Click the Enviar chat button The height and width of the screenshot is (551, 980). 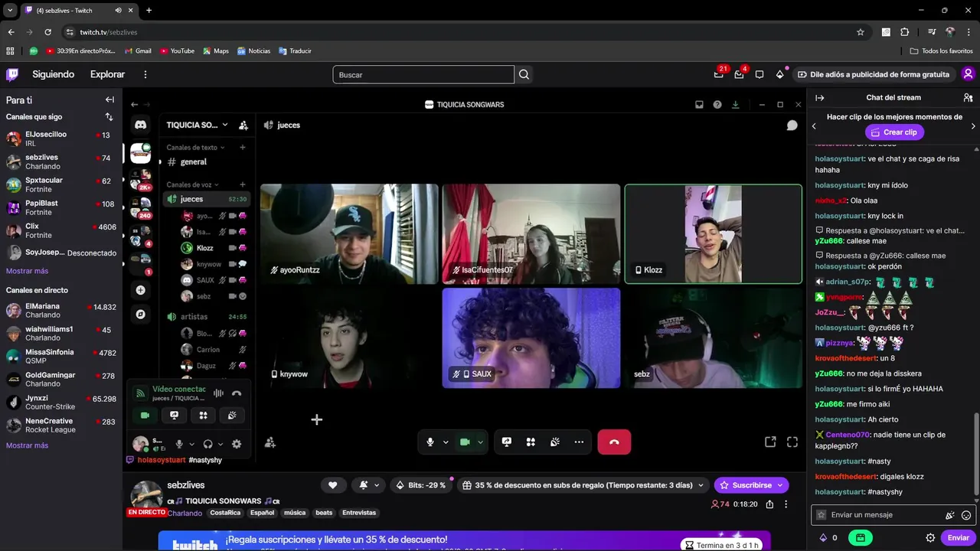click(x=958, y=538)
